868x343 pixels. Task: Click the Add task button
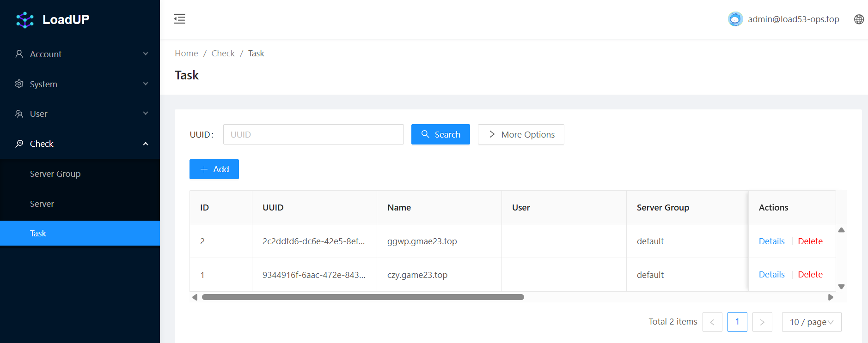click(214, 169)
